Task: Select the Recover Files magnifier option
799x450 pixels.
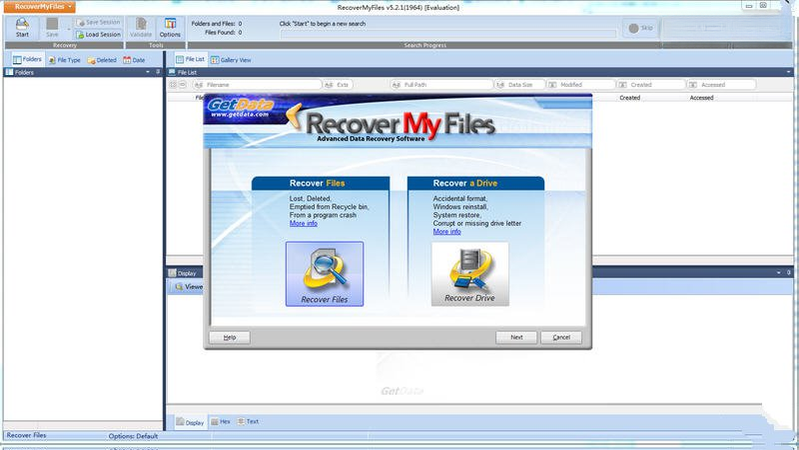Action: (325, 274)
